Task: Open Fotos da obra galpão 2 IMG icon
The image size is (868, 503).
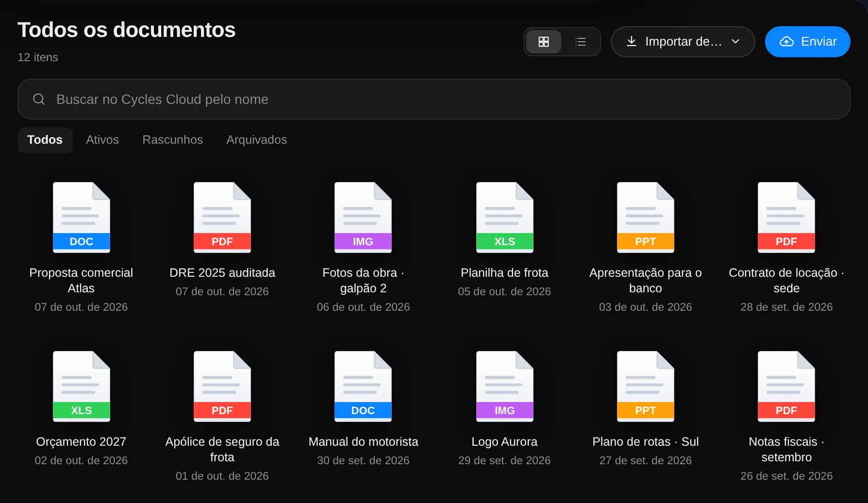Action: click(x=363, y=218)
